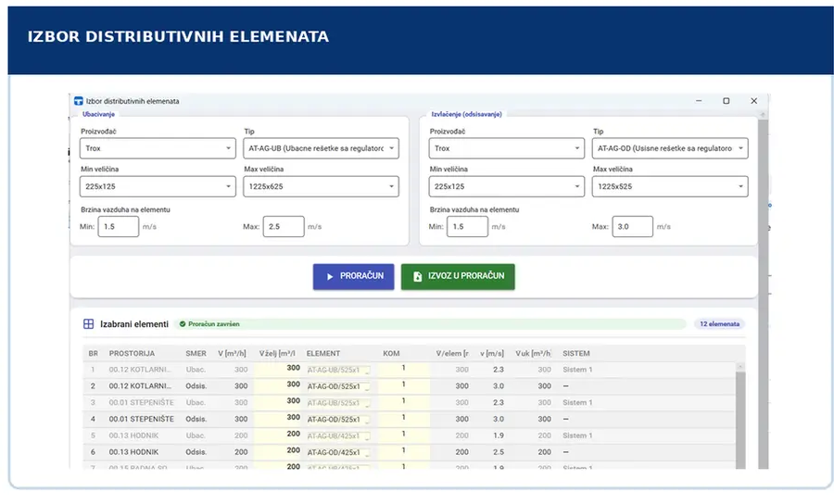Click the KOM column header
The image size is (834, 504).
(391, 354)
